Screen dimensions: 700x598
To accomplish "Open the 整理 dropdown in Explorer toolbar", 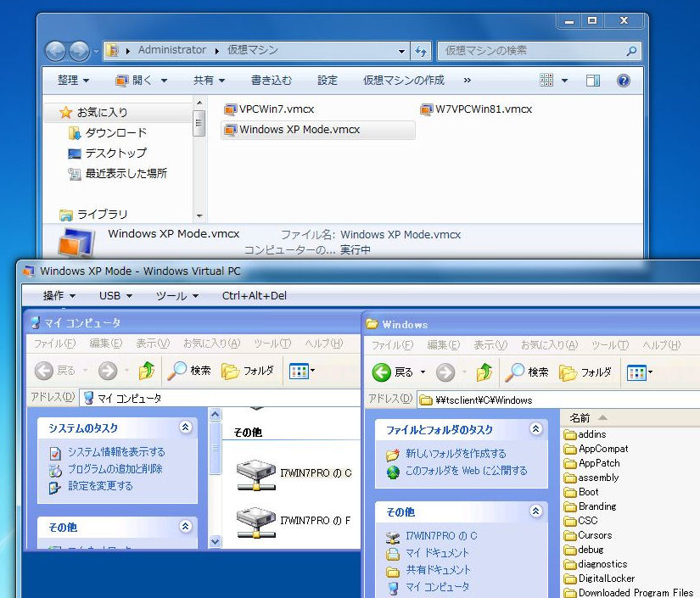I will coord(73,81).
